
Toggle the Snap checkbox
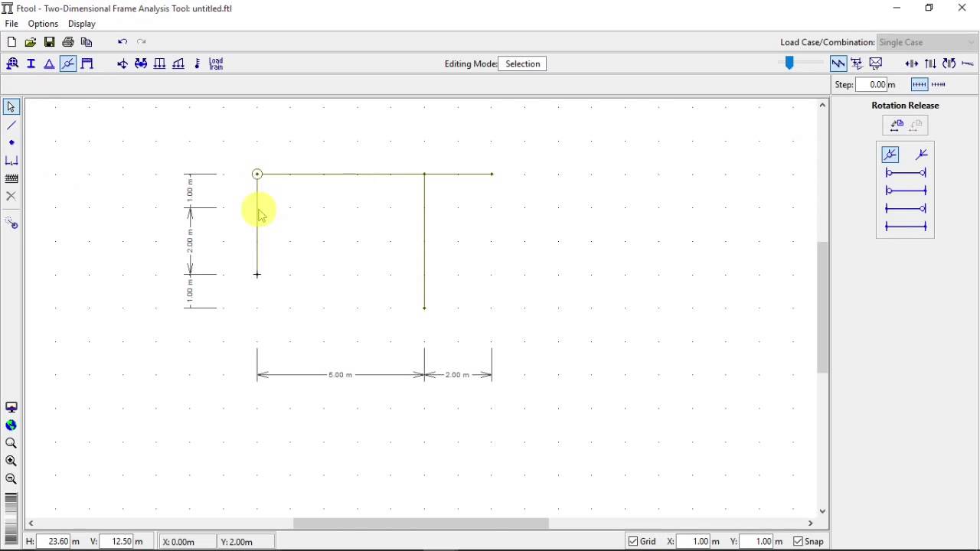click(799, 542)
